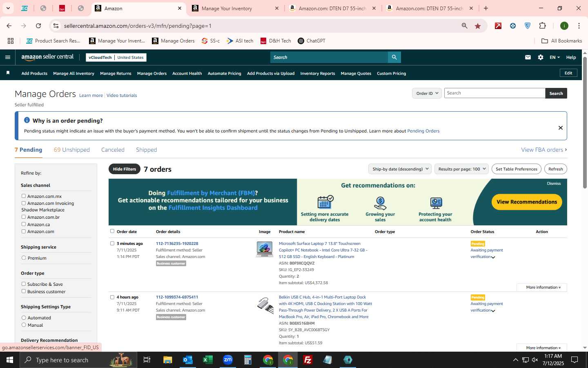588x368 pixels.
Task: Open Zoom from the taskbar
Action: tap(228, 360)
